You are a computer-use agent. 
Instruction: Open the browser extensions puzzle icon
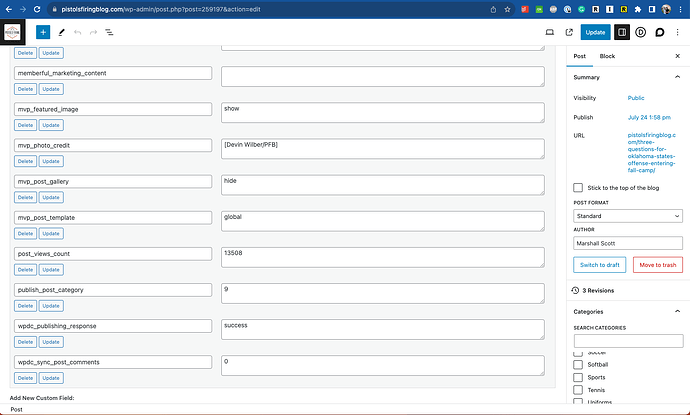(638, 9)
